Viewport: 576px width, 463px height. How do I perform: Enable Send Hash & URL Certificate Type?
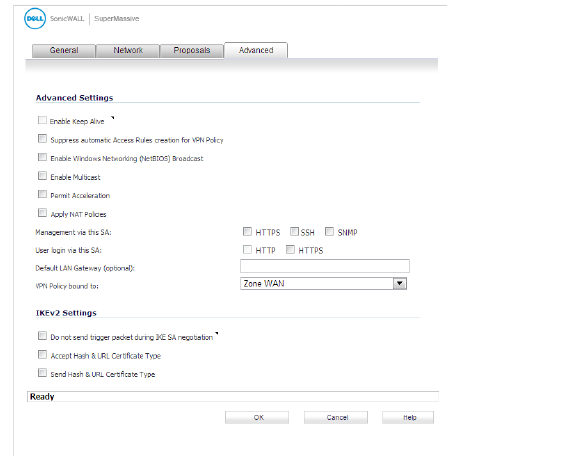tap(42, 373)
